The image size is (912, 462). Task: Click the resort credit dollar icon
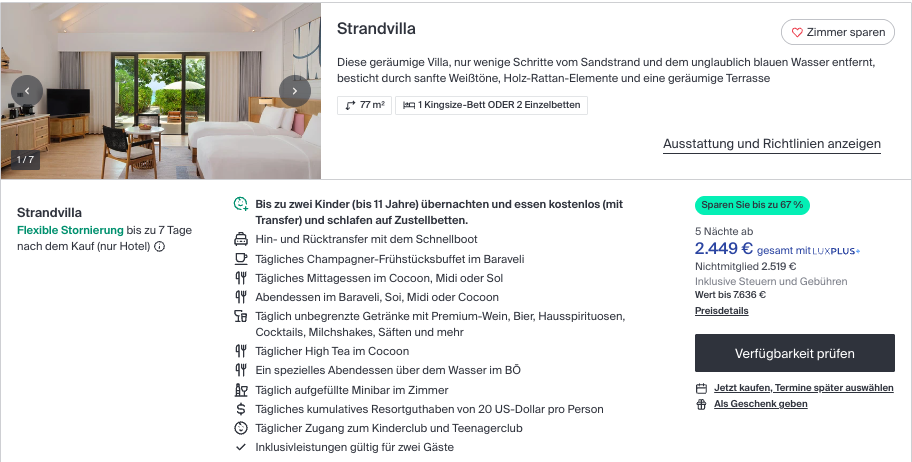[x=240, y=409]
